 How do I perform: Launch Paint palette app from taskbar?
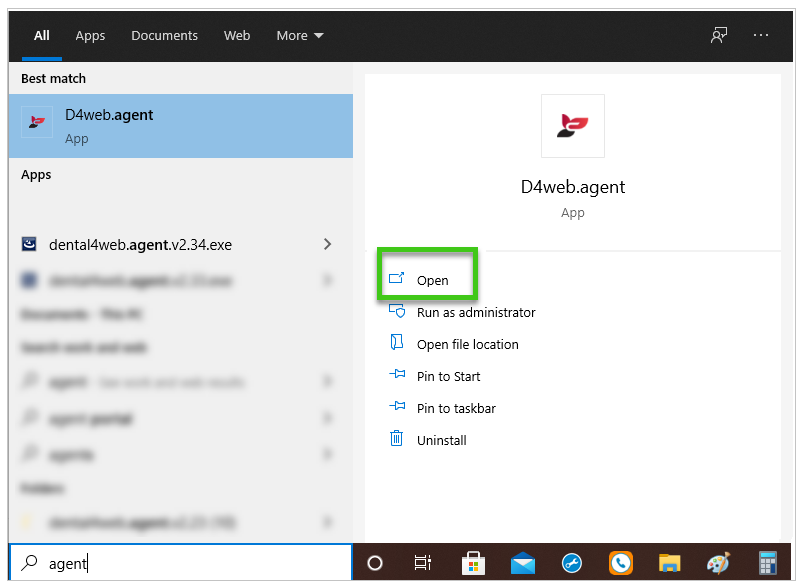719,563
